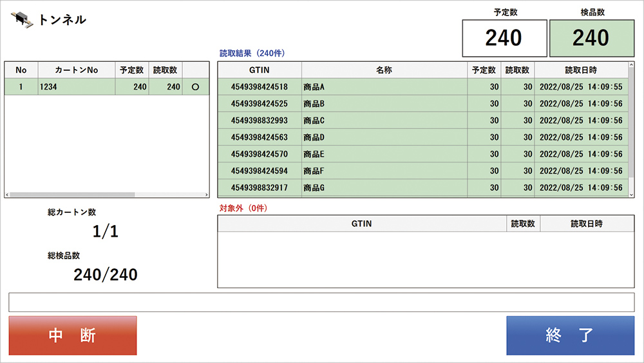
Task: Click 読取日時 header in 対象外 table
Action: click(587, 224)
